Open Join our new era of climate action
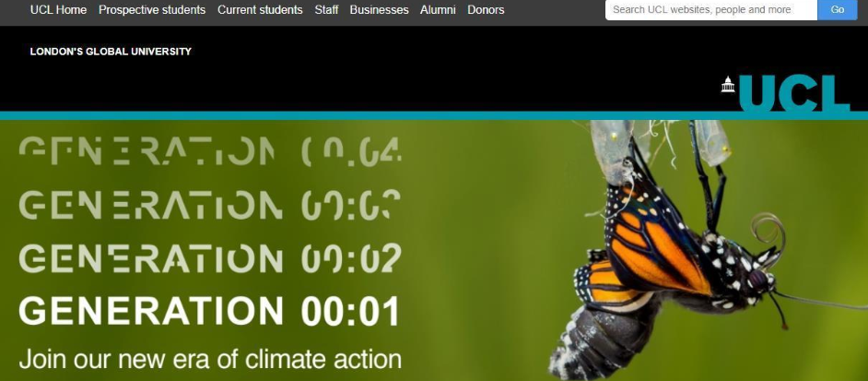Screen dimensions: 868x381 pos(210,359)
